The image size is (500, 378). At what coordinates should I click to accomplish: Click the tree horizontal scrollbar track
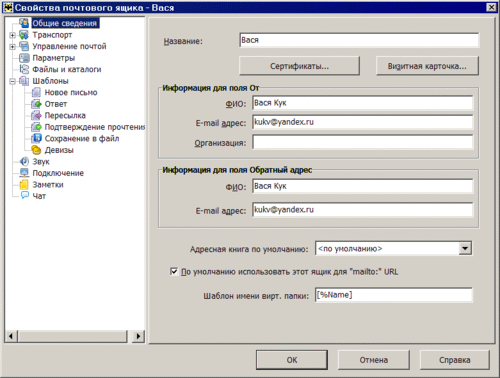pos(74,336)
